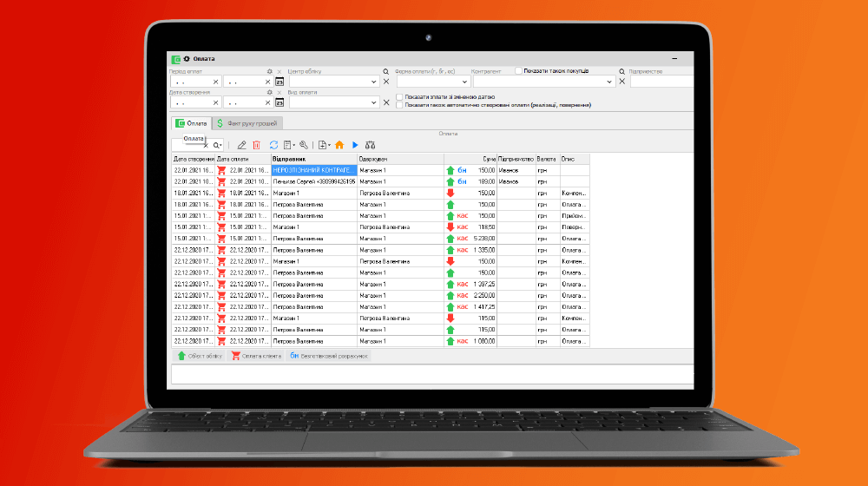The height and width of the screenshot is (486, 868).
Task: Click the orange home icon in toolbar
Action: pyautogui.click(x=339, y=145)
